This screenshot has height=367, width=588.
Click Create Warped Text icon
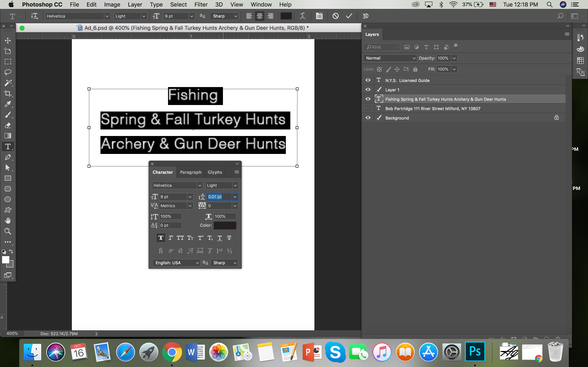pos(303,16)
